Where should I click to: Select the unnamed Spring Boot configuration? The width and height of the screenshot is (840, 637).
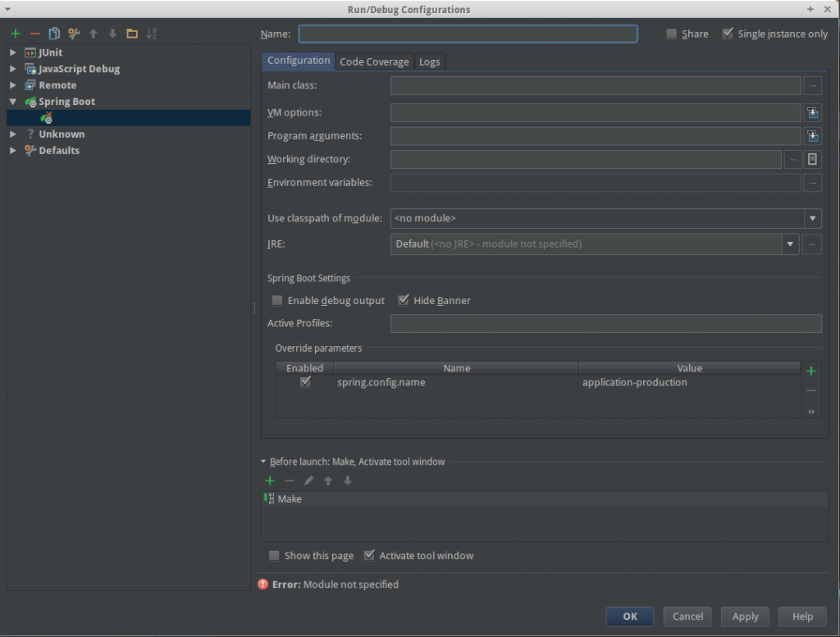point(129,118)
